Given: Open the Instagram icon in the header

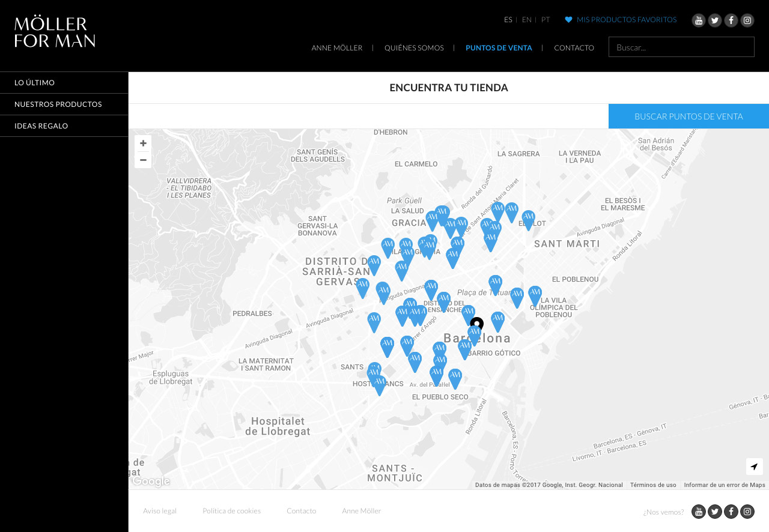Looking at the screenshot, I should point(747,20).
